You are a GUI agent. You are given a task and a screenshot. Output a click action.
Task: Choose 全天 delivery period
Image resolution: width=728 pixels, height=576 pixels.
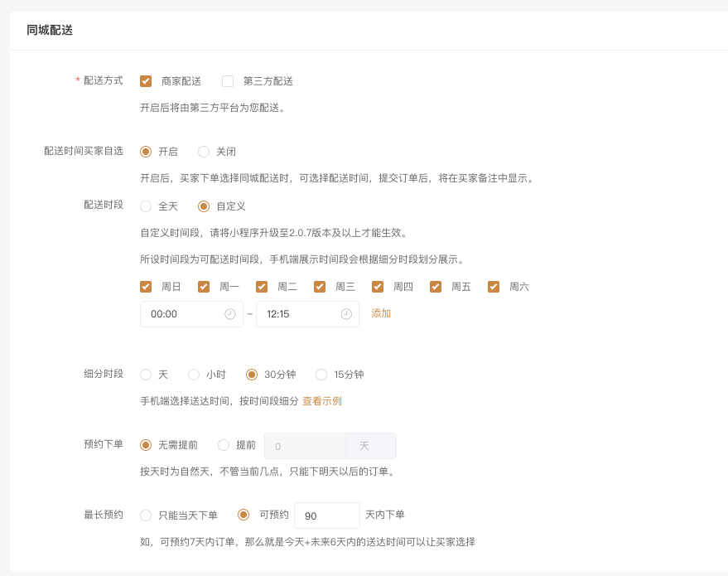(146, 206)
